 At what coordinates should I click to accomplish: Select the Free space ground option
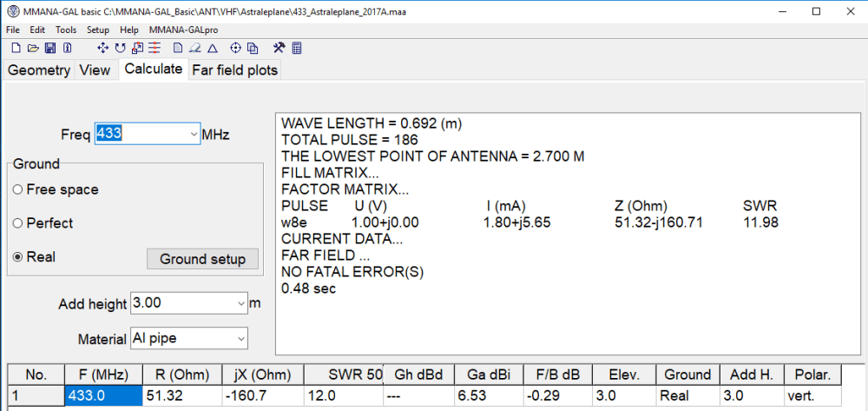point(18,189)
